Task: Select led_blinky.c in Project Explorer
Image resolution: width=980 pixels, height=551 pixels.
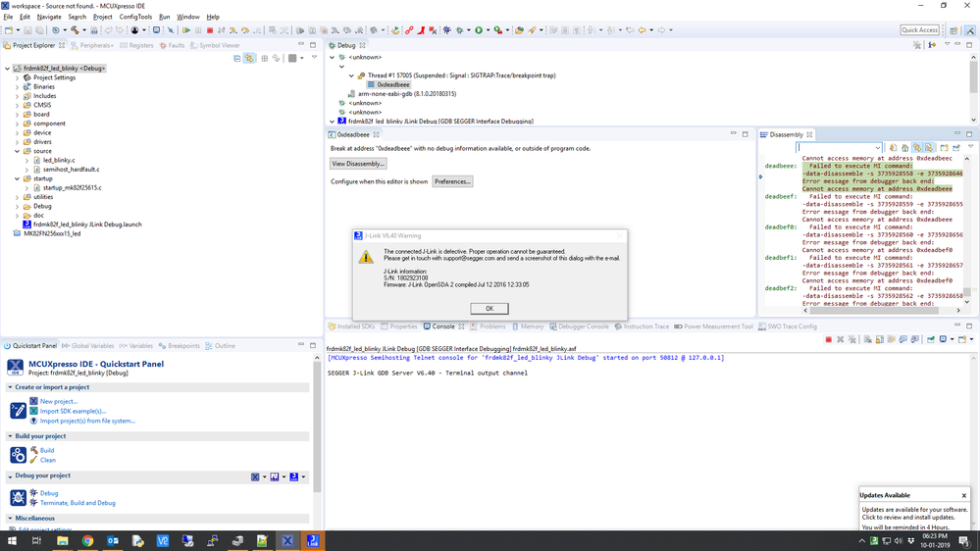Action: [59, 160]
